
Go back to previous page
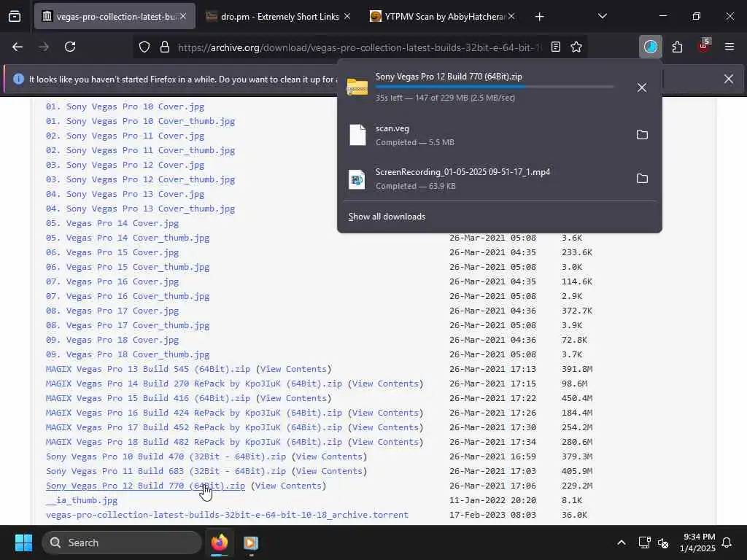[x=18, y=47]
